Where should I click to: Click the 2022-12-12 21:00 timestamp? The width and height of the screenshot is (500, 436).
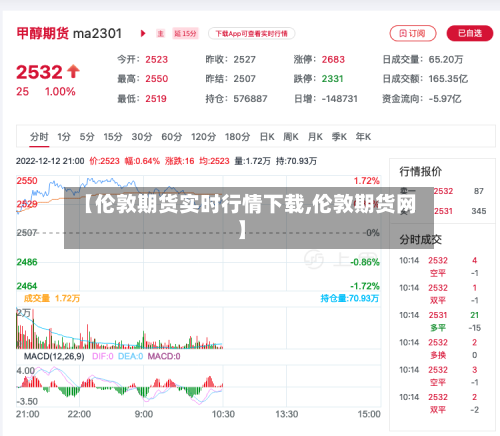point(50,161)
